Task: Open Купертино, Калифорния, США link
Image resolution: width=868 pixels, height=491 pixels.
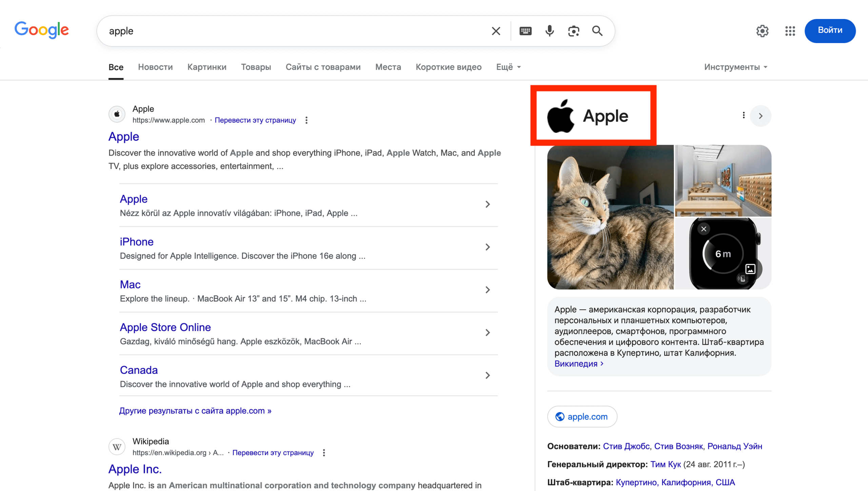Action: tap(675, 483)
